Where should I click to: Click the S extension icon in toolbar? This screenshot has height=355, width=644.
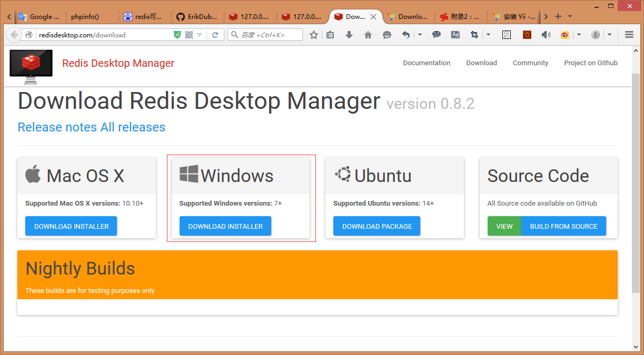(x=506, y=35)
